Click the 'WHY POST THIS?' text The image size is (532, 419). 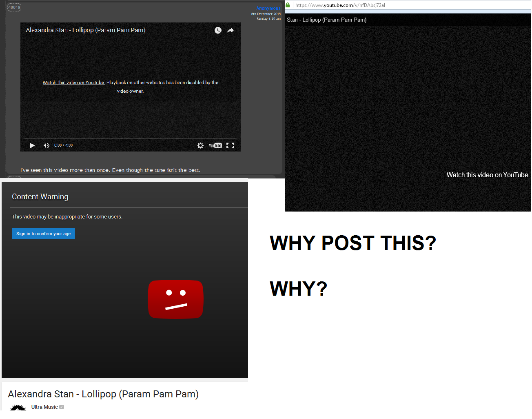pos(353,243)
